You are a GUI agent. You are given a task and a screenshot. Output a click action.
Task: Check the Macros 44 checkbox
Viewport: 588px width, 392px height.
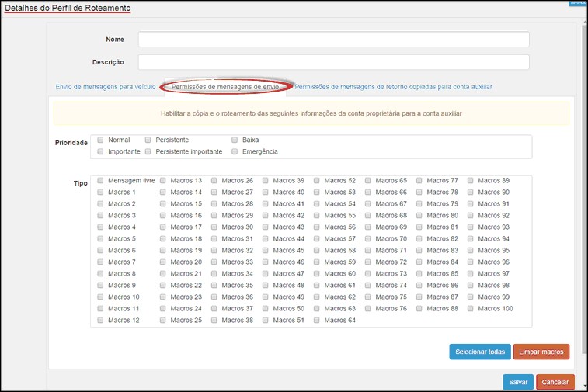pos(265,238)
